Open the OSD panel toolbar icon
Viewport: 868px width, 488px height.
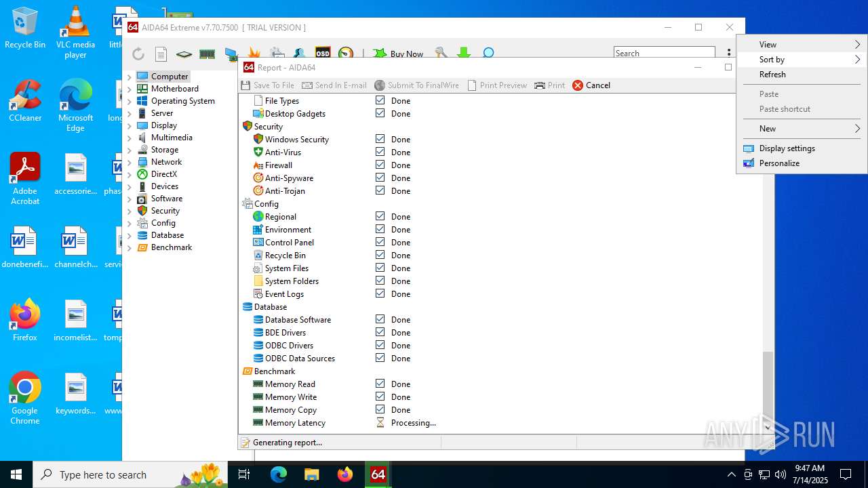pos(323,53)
